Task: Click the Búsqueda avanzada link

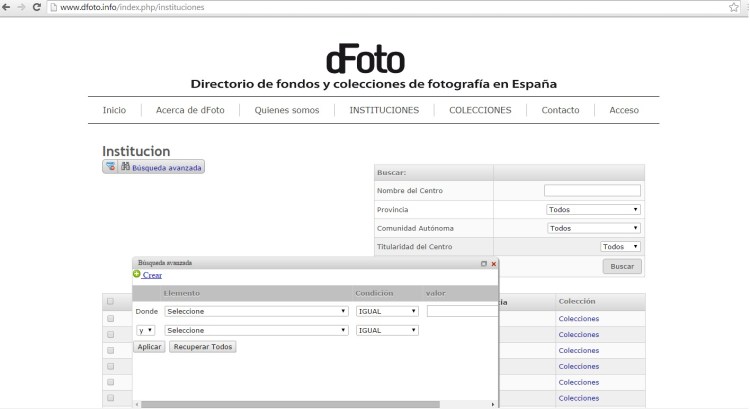Action: point(166,168)
